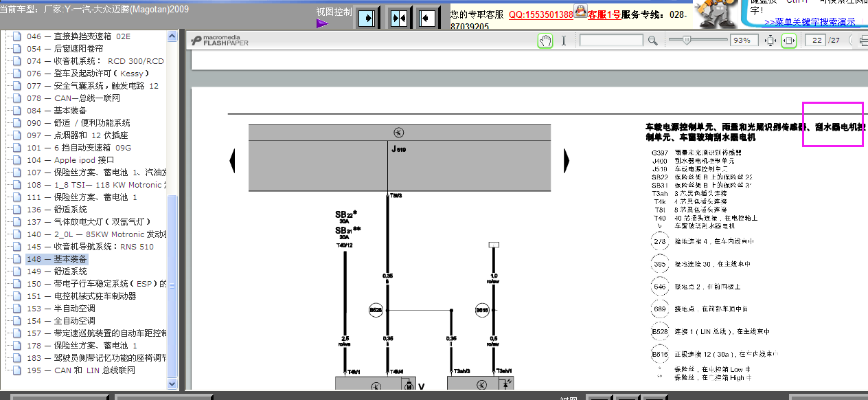
Task: Click document icon beside 104 Apple ipod 接口
Action: (17, 160)
